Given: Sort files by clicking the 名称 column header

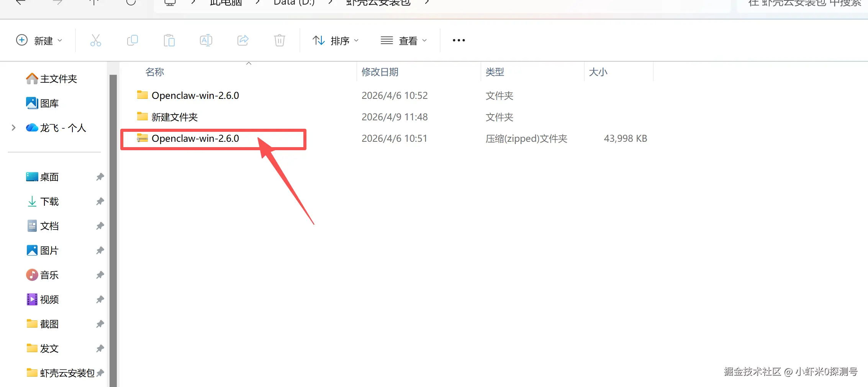Looking at the screenshot, I should (x=155, y=72).
